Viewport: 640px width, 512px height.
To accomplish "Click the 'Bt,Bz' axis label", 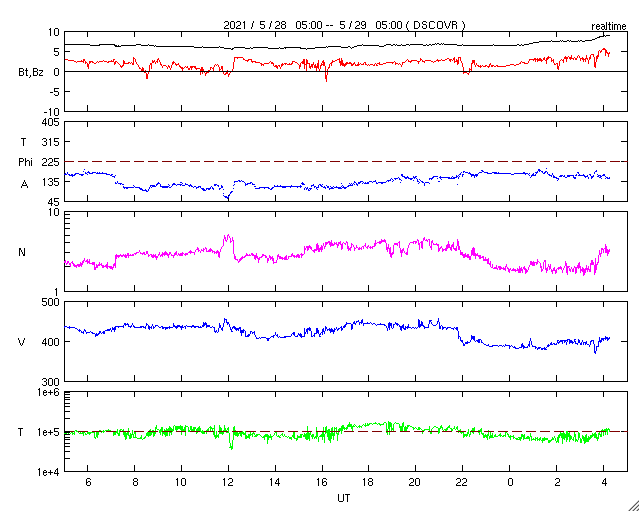I will pyautogui.click(x=31, y=73).
